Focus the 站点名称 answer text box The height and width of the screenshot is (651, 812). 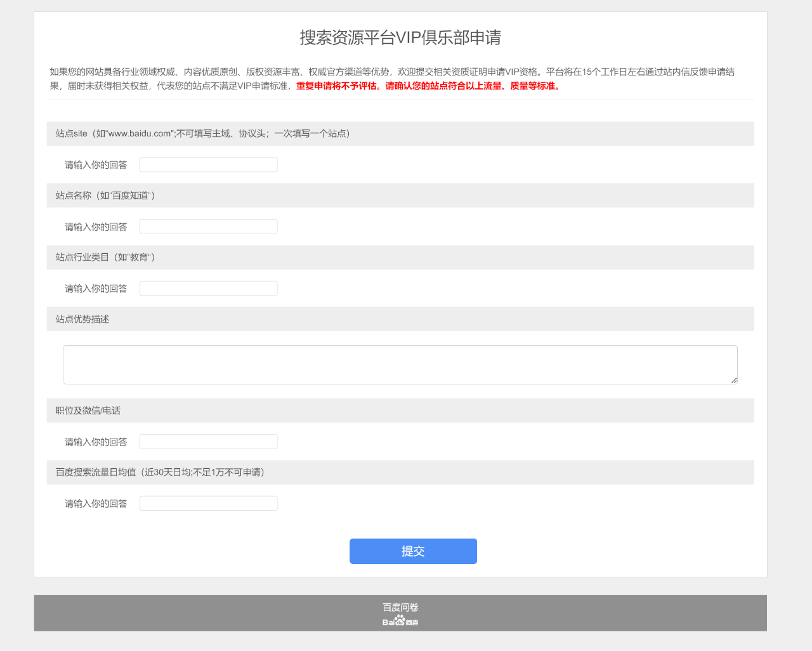(208, 227)
